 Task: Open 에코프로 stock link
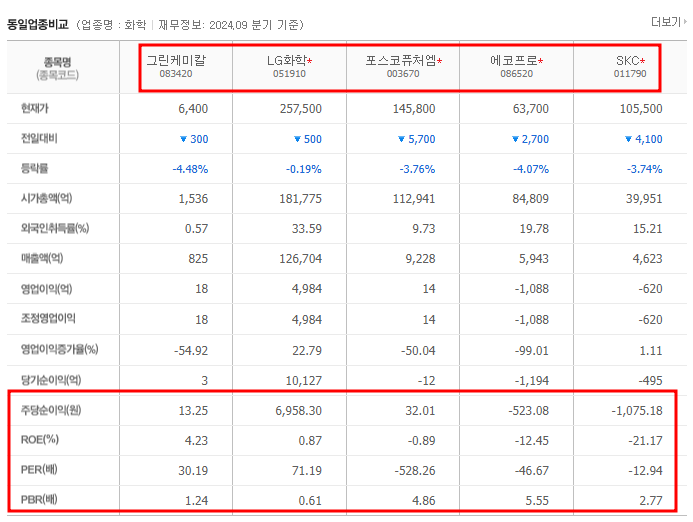[x=516, y=60]
